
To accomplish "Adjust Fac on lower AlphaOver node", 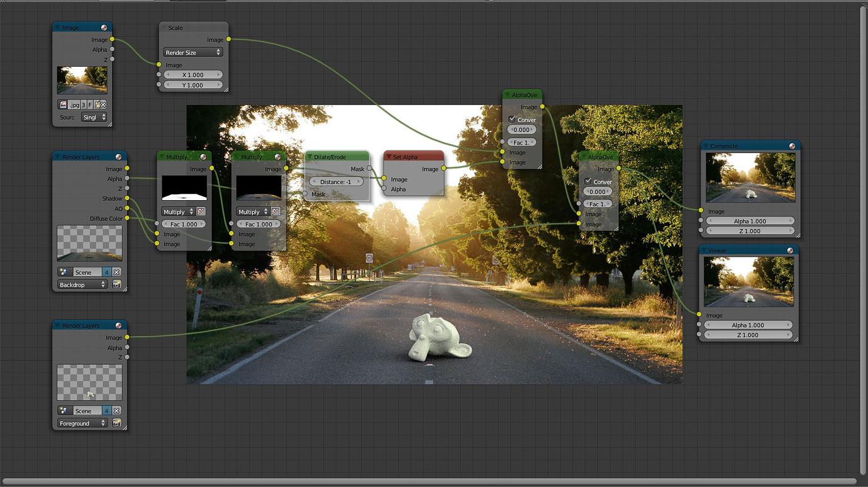I will coord(598,204).
